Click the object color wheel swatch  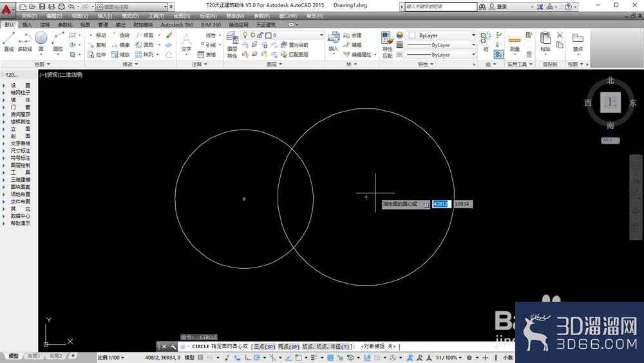tap(400, 35)
